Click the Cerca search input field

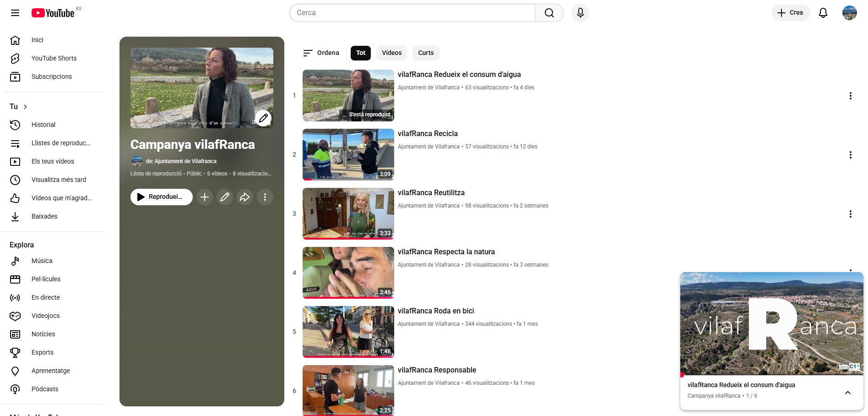[x=412, y=13]
